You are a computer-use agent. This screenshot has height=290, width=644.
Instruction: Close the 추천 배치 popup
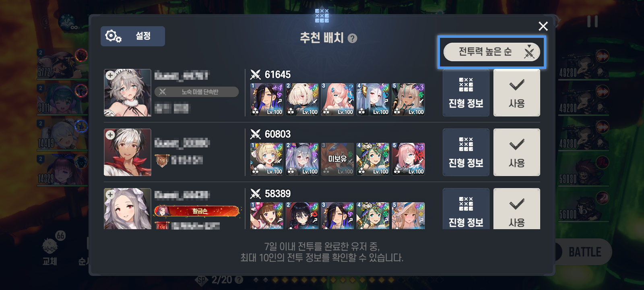(x=543, y=26)
